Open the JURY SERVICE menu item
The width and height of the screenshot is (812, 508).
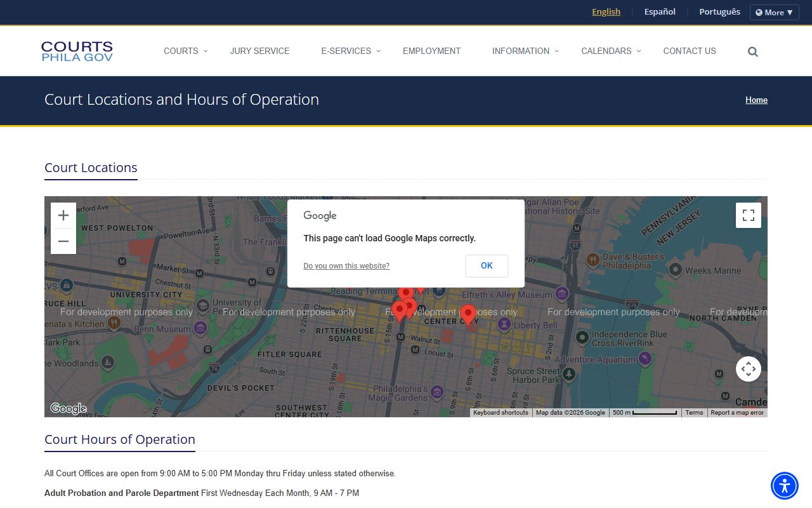click(x=260, y=51)
